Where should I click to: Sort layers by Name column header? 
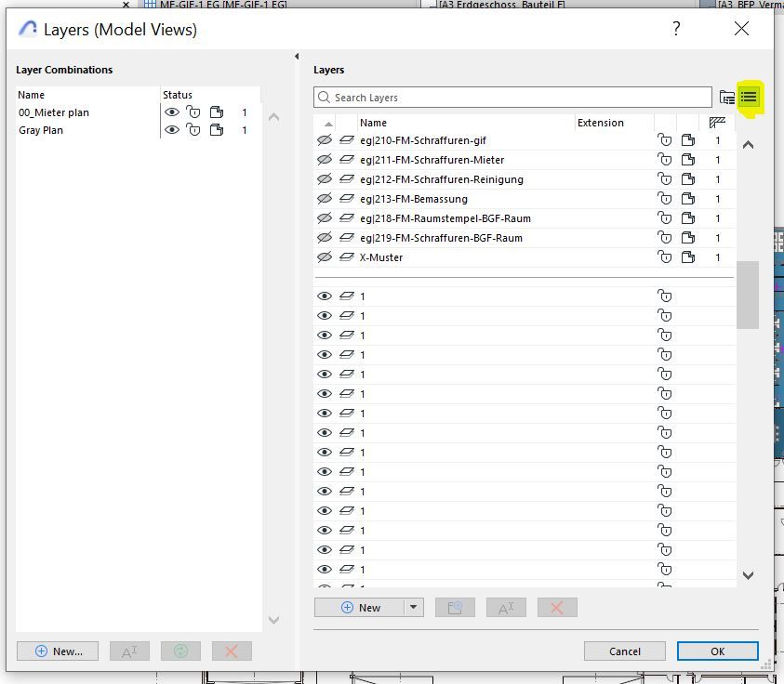[373, 123]
